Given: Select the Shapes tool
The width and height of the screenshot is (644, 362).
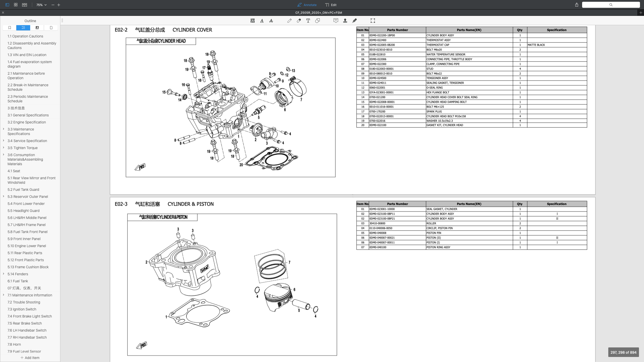Looking at the screenshot, I should (x=317, y=21).
